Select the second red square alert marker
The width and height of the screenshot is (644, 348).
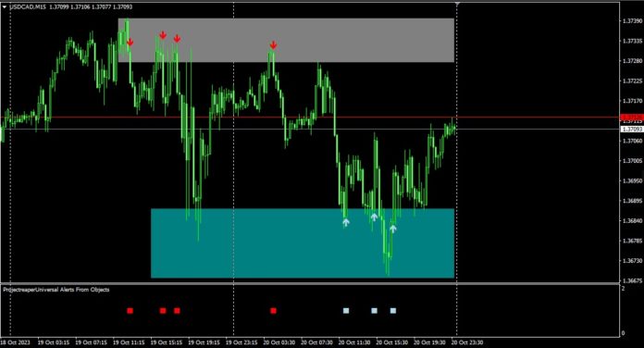pos(163,311)
